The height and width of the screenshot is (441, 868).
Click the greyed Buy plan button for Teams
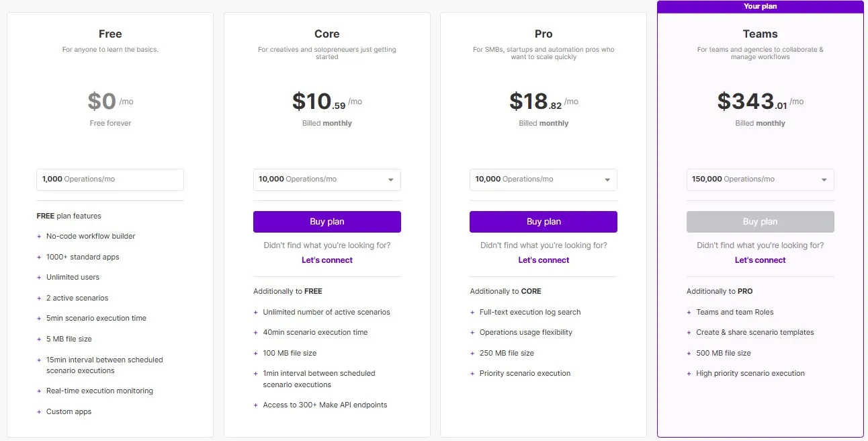coord(761,222)
